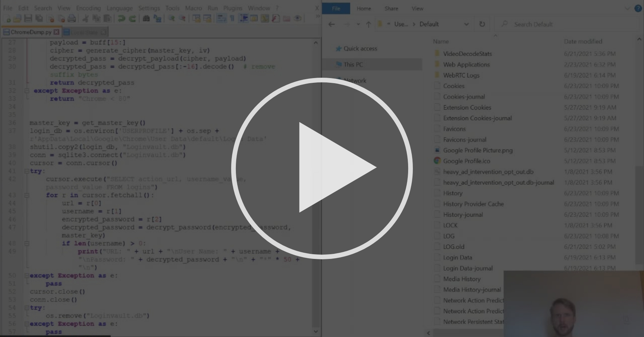This screenshot has height=337, width=644.
Task: Open the address bar history dropdown
Action: click(x=466, y=24)
